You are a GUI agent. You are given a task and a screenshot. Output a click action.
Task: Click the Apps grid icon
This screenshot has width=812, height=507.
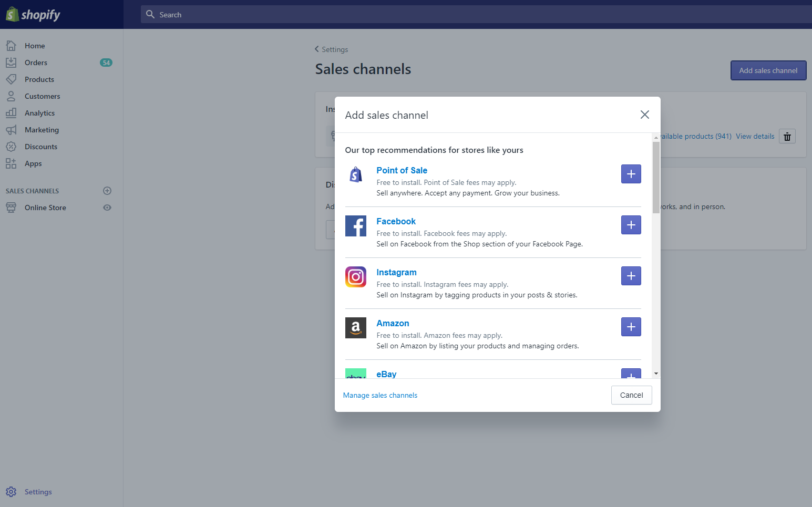[11, 163]
